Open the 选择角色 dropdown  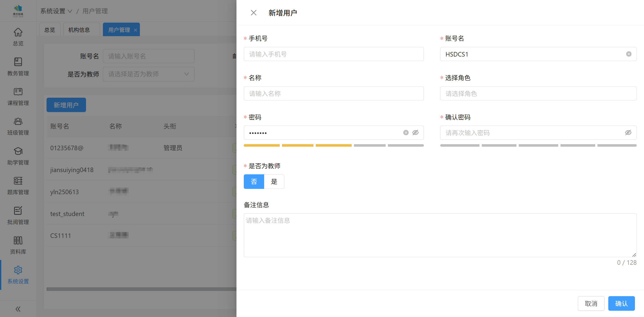(x=538, y=93)
